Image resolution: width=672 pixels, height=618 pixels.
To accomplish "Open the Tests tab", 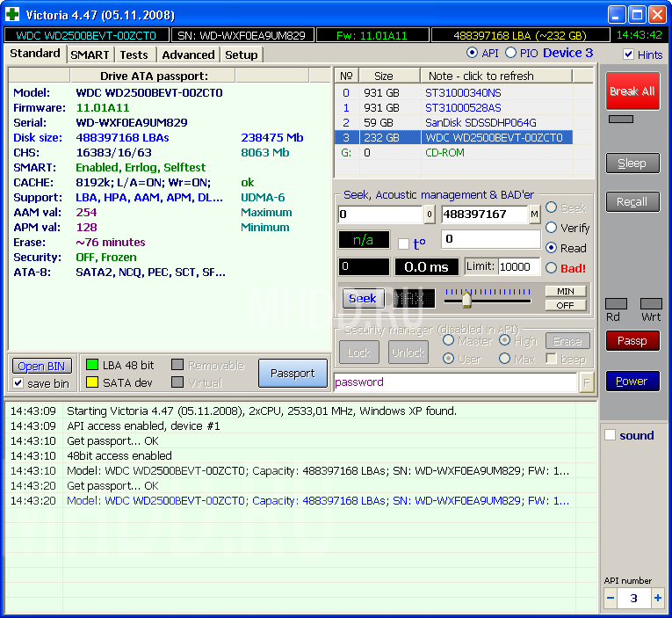I will click(x=134, y=55).
